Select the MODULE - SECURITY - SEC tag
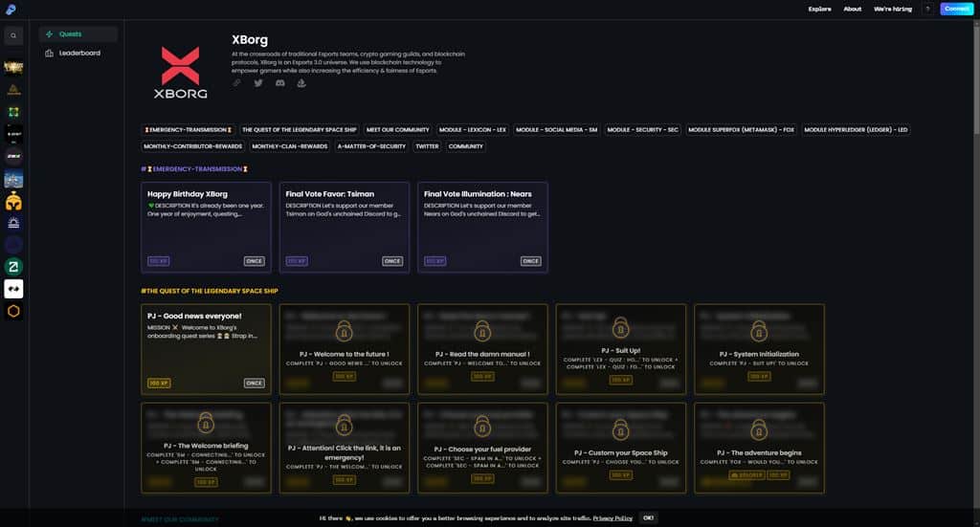 642,130
